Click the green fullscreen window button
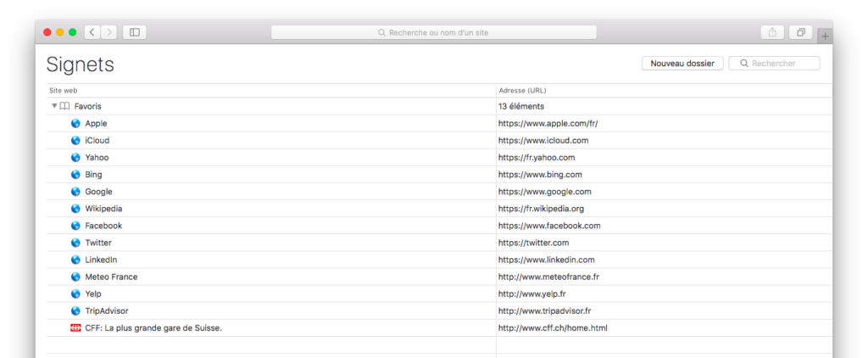The image size is (868, 358). 73,32
